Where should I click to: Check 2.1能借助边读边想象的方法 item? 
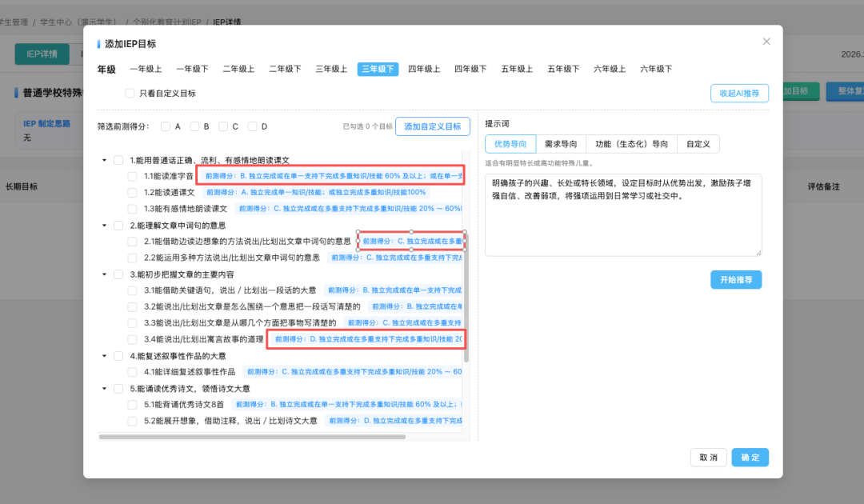pos(132,242)
